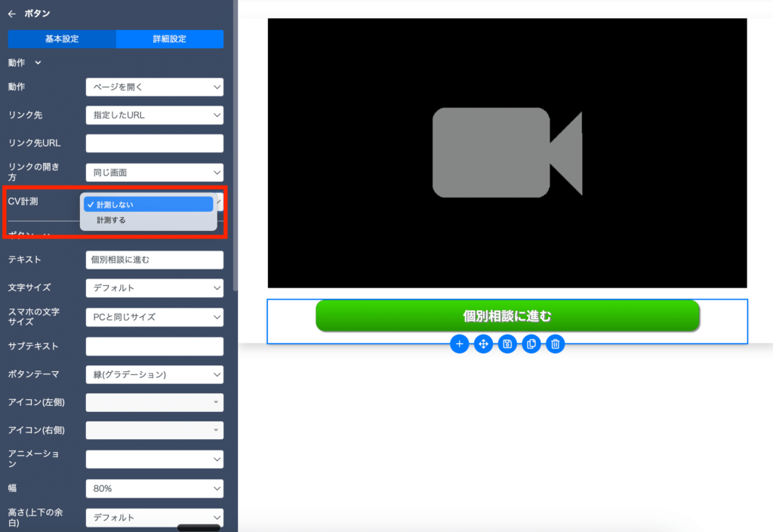Collapse the 動作 section chevron
The height and width of the screenshot is (532, 773).
38,63
